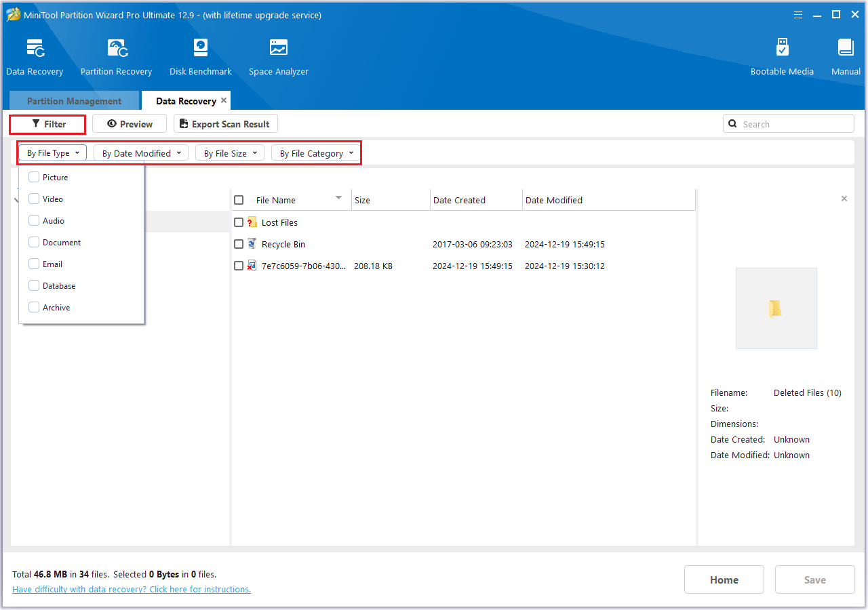Toggle the select-all checkbox in the header
The width and height of the screenshot is (868, 610).
[x=239, y=200]
